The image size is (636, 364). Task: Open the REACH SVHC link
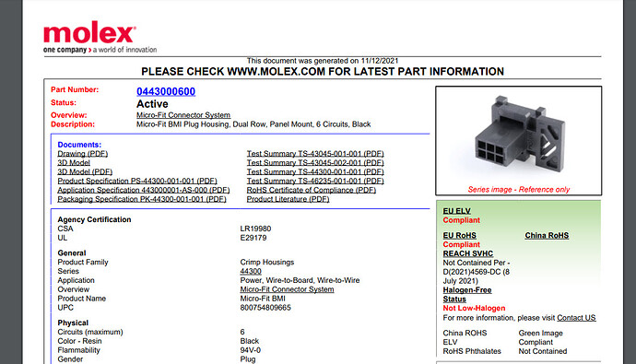468,253
